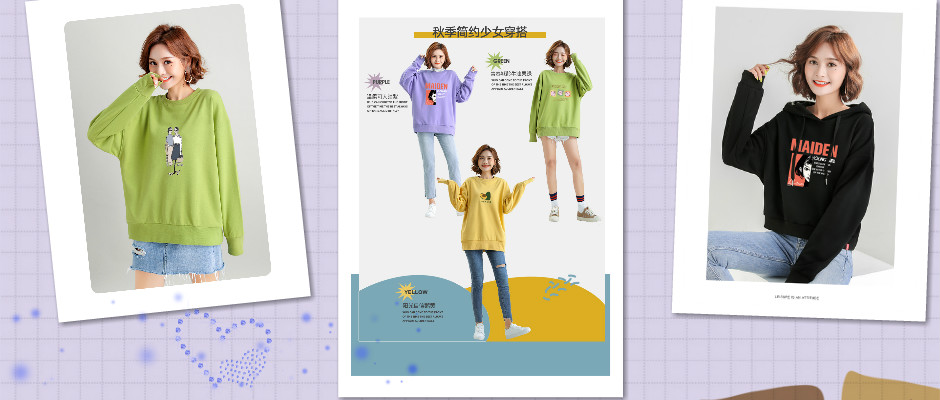Screen dimensions: 940x400
Task: Click the description text beside purple sweatshirt
Action: [x=385, y=102]
